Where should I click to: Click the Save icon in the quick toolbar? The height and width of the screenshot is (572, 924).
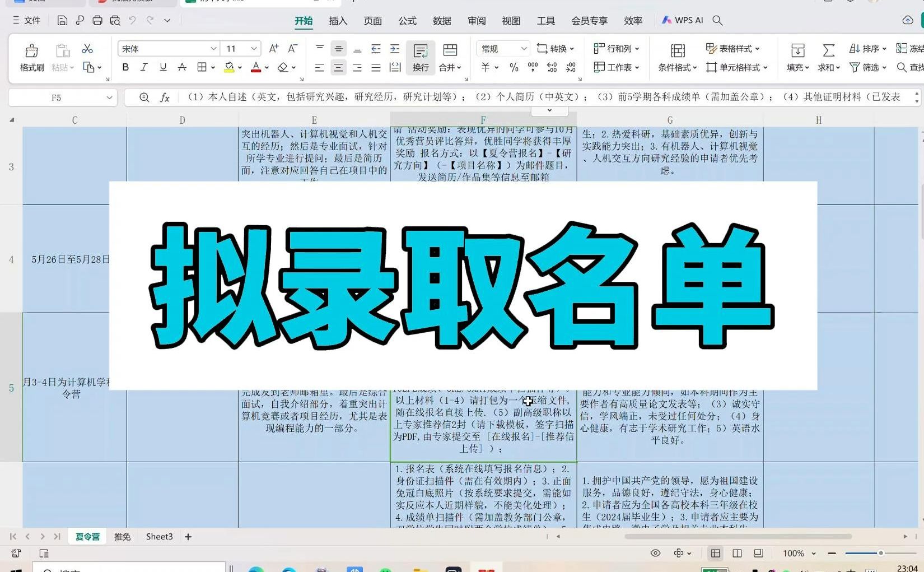click(x=62, y=20)
